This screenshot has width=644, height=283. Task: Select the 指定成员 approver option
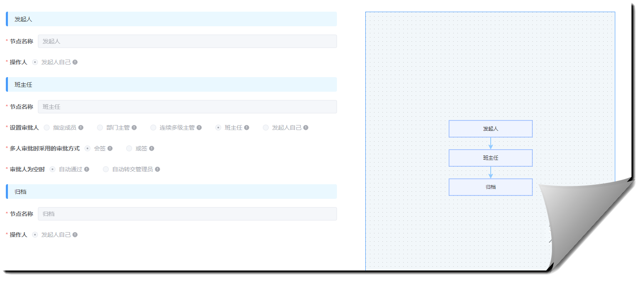coord(46,128)
